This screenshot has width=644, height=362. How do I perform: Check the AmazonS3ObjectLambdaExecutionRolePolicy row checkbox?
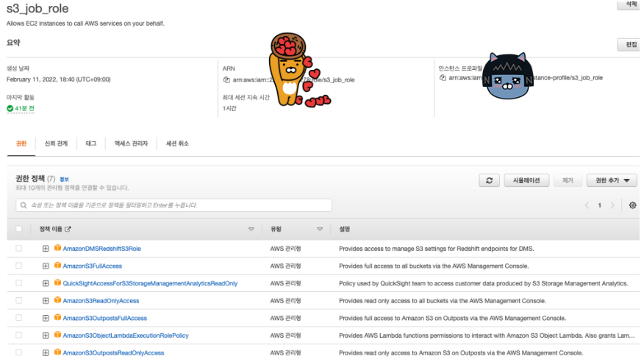18,335
